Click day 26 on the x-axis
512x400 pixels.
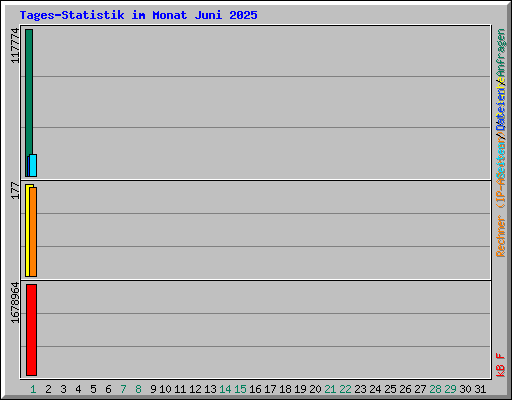point(405,389)
